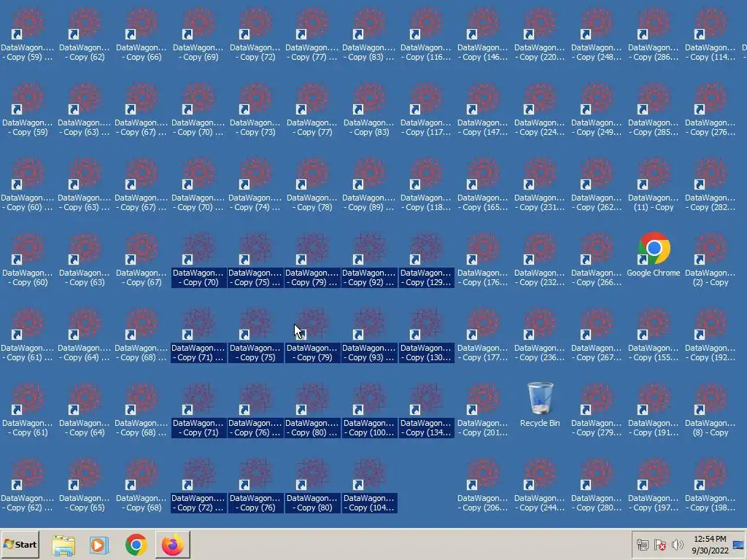Select DataWagon shortcut (8) - Copy
This screenshot has height=560, width=747.
tap(711, 410)
